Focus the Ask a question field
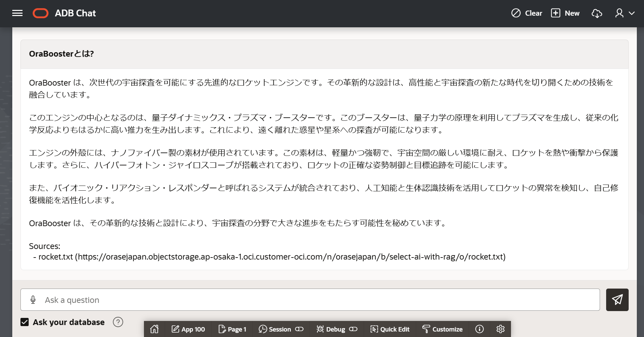 [310, 300]
